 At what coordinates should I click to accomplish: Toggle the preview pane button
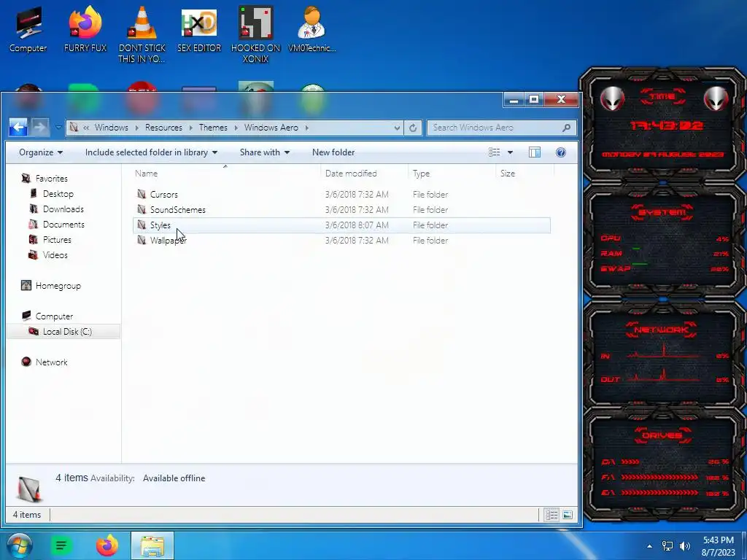535,152
